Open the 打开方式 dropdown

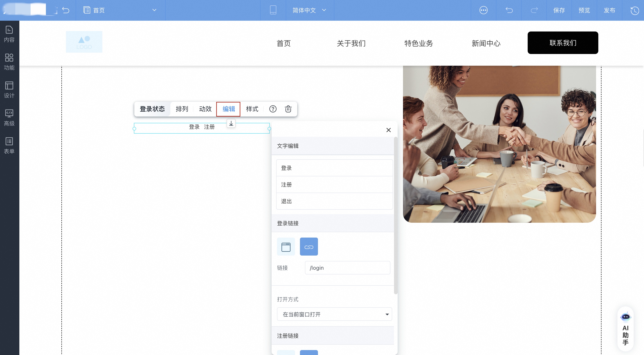[x=334, y=314]
